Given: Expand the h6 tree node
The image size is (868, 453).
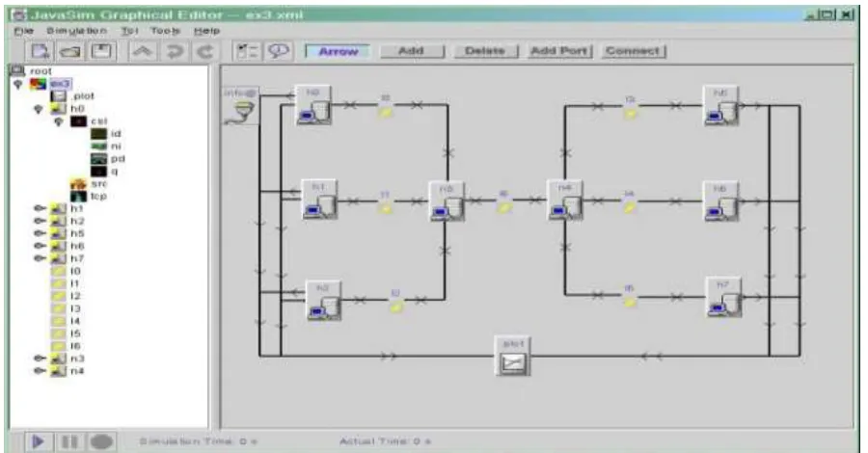Looking at the screenshot, I should point(40,246).
